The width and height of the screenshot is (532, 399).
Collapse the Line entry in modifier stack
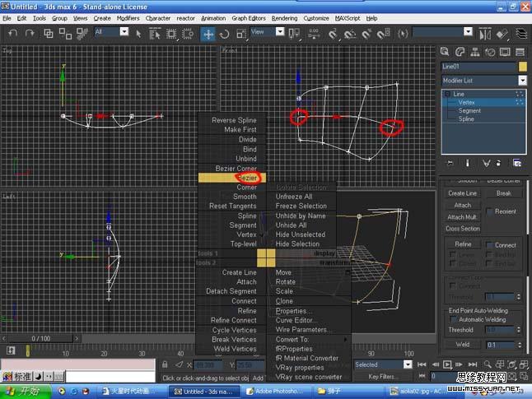coord(447,94)
